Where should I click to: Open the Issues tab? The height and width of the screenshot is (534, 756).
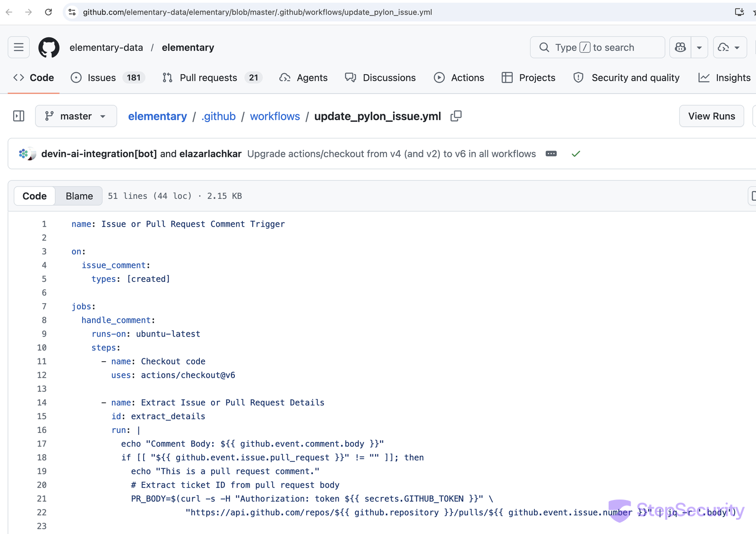click(x=107, y=77)
